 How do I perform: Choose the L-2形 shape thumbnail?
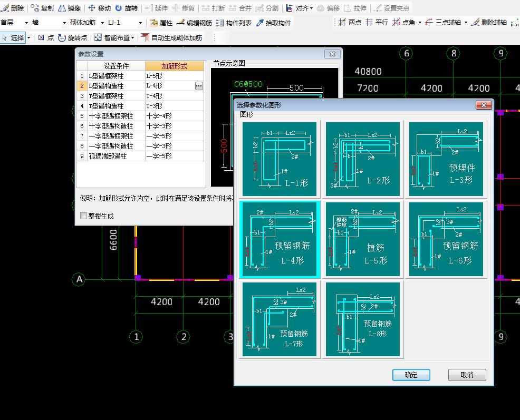pyautogui.click(x=362, y=159)
